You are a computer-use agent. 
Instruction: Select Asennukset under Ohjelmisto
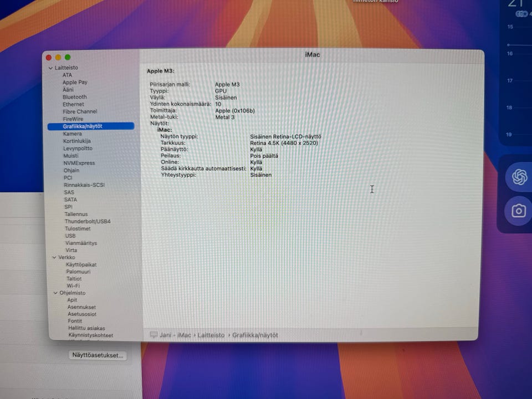[x=82, y=307]
